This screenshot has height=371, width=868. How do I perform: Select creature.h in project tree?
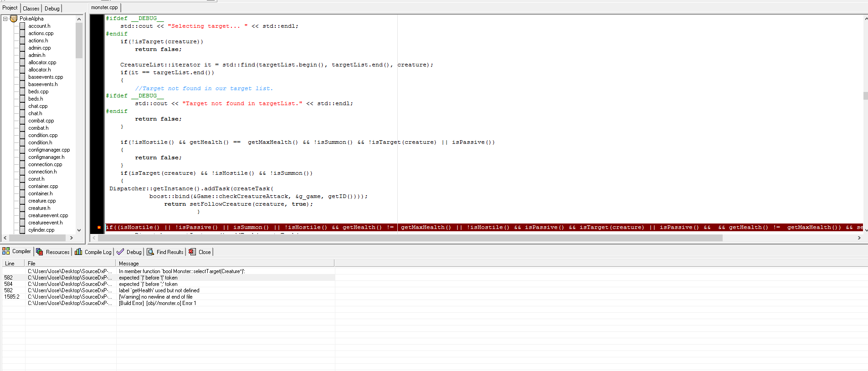pyautogui.click(x=39, y=208)
